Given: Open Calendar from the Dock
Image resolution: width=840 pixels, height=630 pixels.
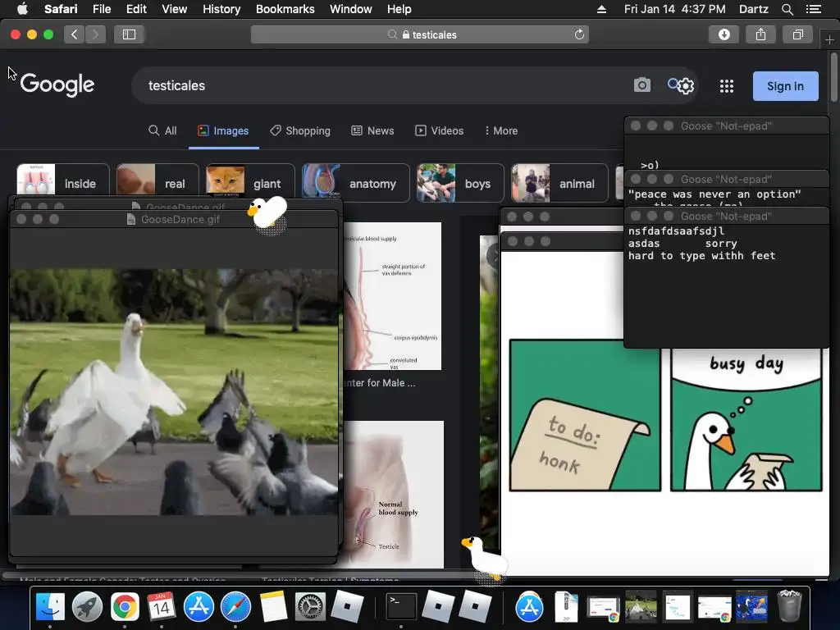Looking at the screenshot, I should (x=162, y=606).
